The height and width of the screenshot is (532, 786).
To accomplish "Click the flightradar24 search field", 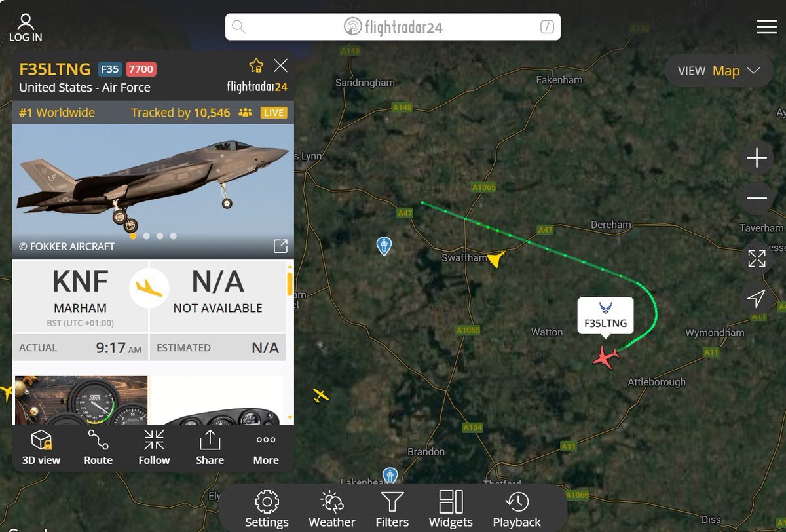I will coord(393,27).
